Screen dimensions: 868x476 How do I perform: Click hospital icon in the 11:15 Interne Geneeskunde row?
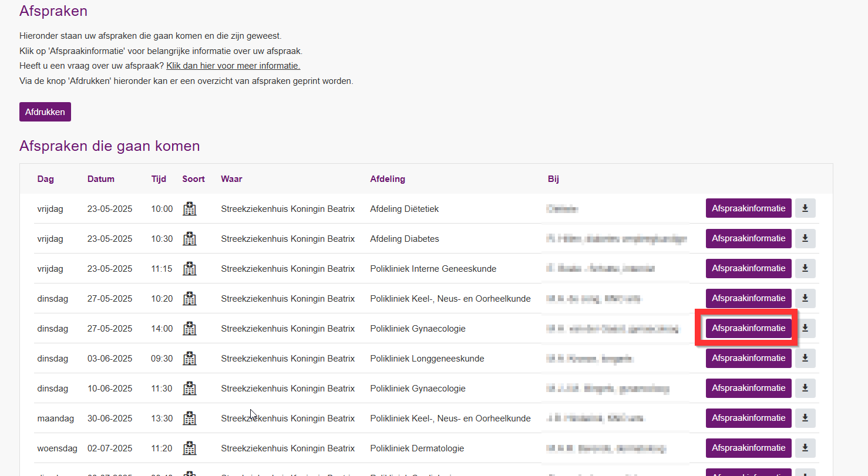pos(189,269)
